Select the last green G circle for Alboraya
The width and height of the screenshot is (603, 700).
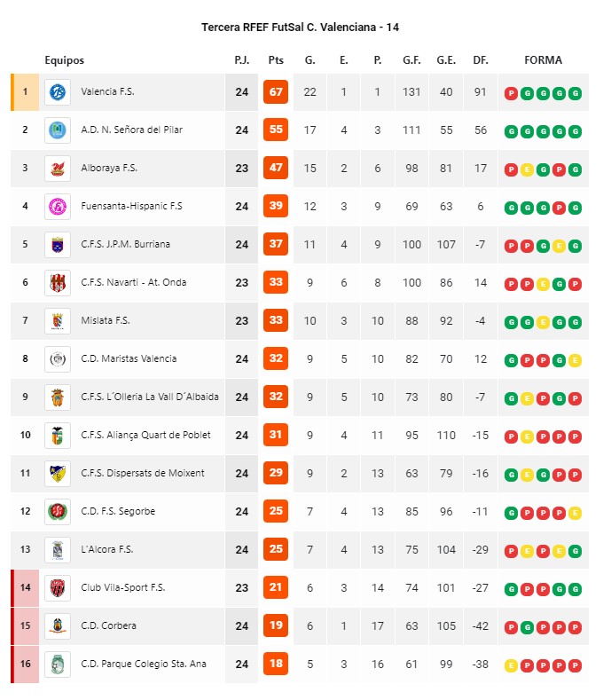pos(576,169)
